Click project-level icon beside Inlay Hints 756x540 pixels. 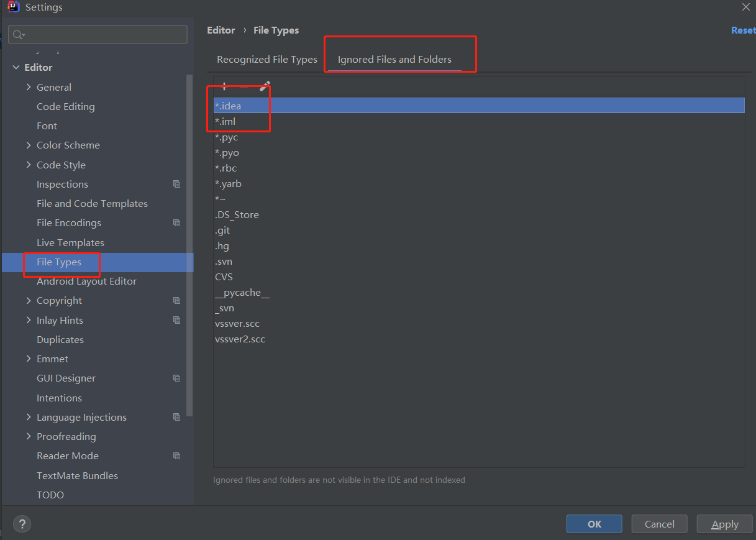click(177, 320)
